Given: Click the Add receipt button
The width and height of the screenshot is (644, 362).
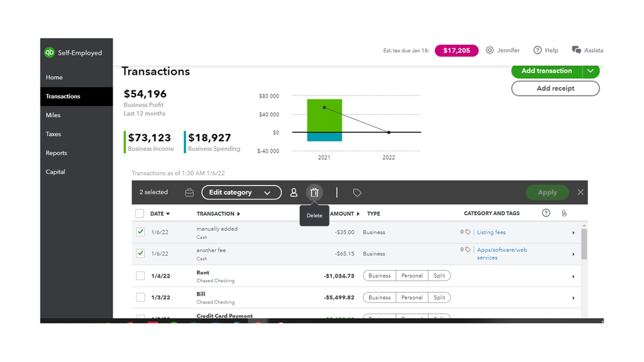Looking at the screenshot, I should (x=555, y=88).
